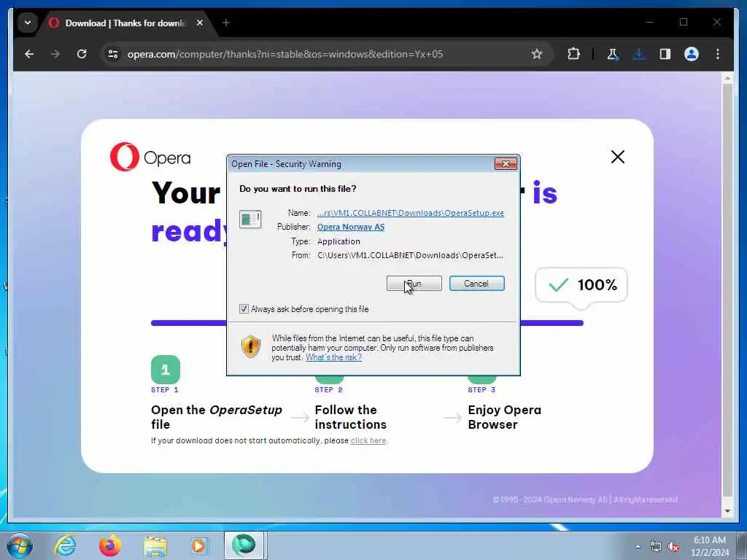Open Windows Media Player from taskbar

(198, 545)
